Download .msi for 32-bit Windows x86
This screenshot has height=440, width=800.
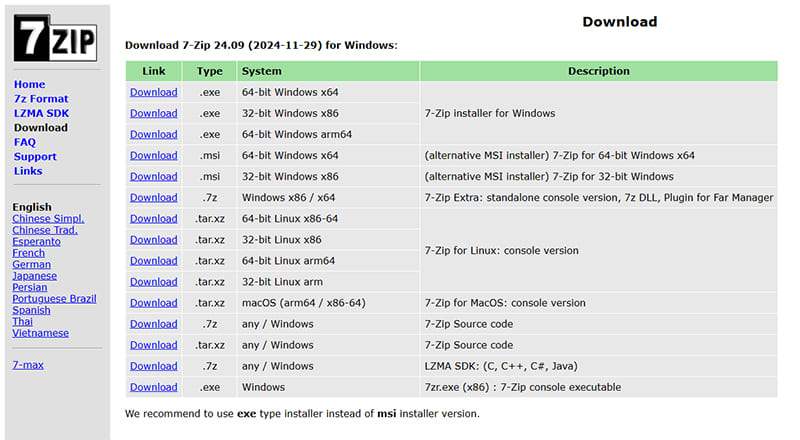[x=154, y=177]
